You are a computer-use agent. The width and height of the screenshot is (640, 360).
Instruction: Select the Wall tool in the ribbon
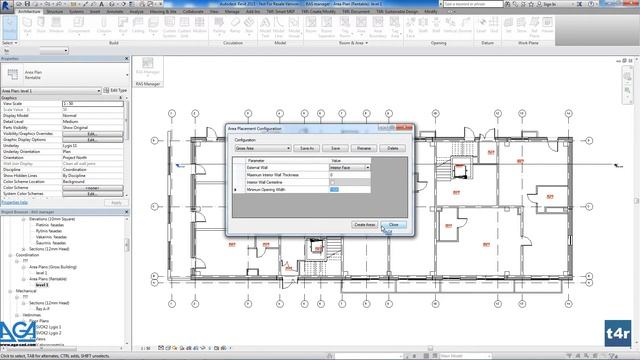pos(27,25)
